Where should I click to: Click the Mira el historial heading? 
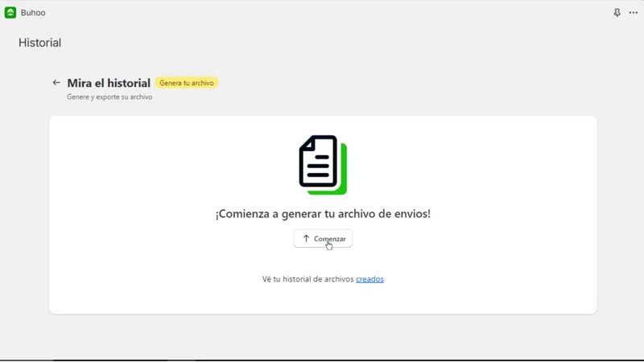109,83
